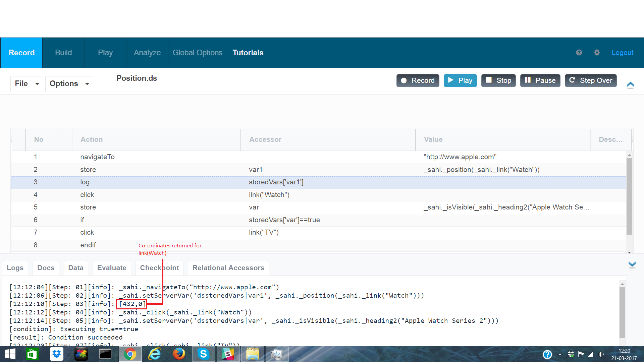The height and width of the screenshot is (362, 644).
Task: Open the colorful puzzle app in taskbar
Action: point(81,354)
